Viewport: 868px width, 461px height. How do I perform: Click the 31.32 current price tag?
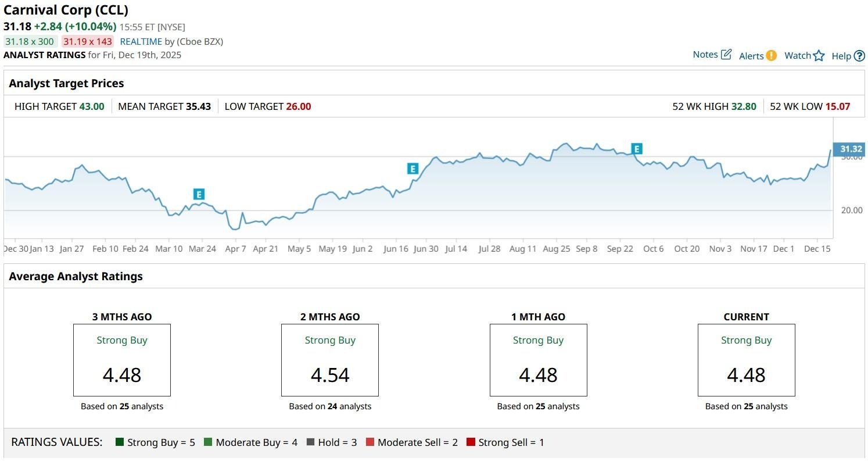tap(850, 149)
